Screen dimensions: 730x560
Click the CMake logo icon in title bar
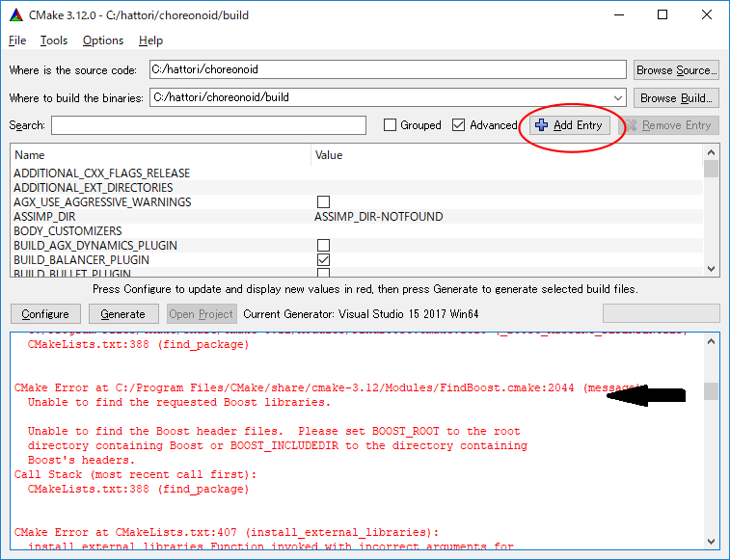(x=15, y=14)
